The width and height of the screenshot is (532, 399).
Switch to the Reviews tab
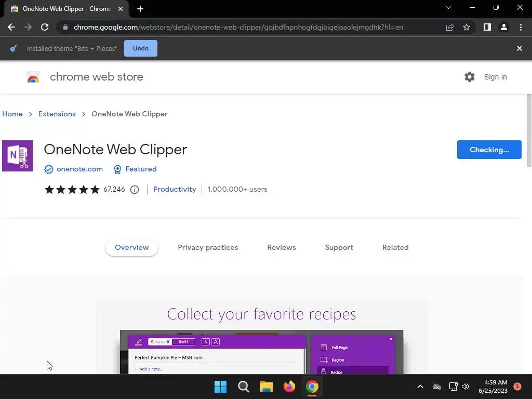(x=282, y=248)
